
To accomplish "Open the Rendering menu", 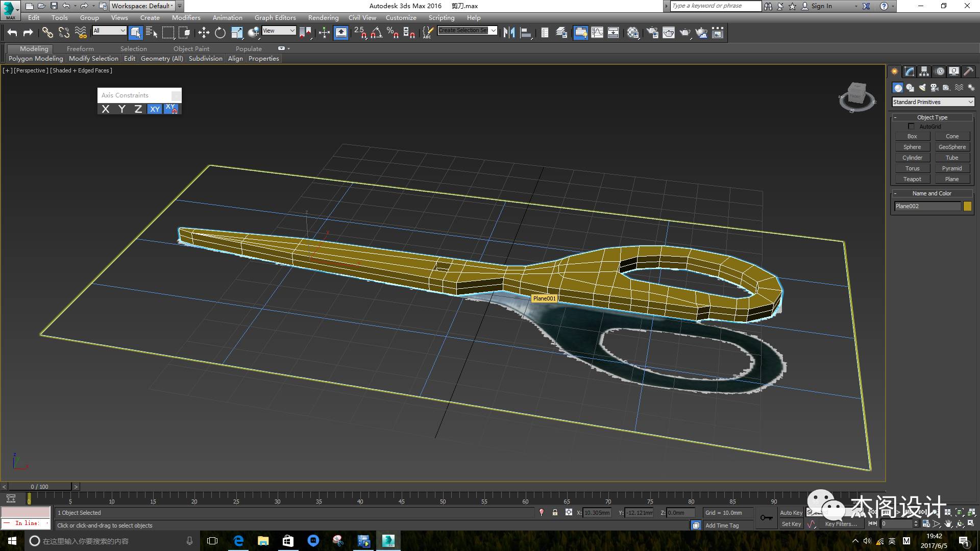I will pyautogui.click(x=323, y=17).
